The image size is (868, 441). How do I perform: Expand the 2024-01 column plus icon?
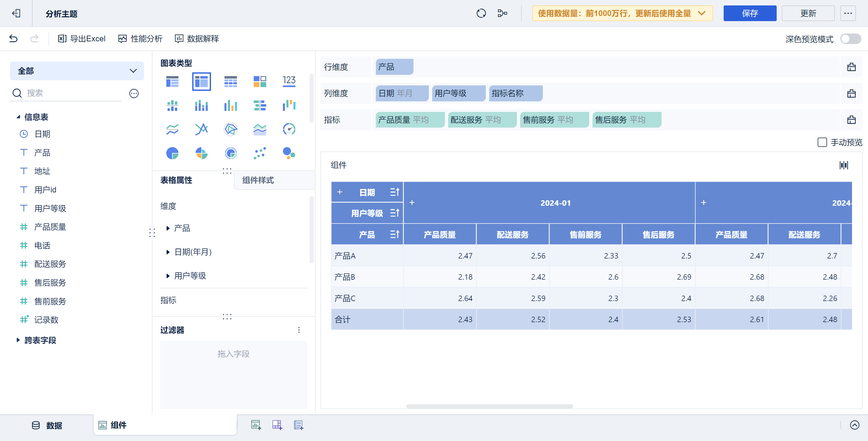pos(412,203)
